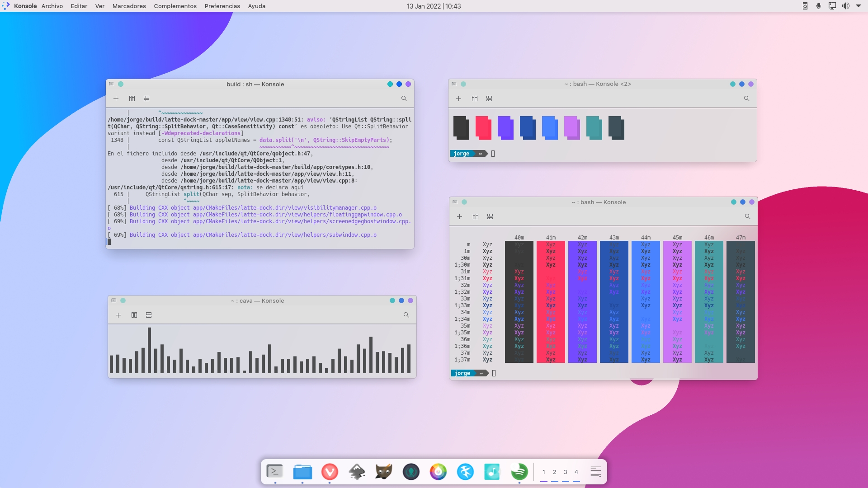The image size is (868, 488).
Task: Click the purple color block in Konsole <2>
Action: tap(505, 128)
